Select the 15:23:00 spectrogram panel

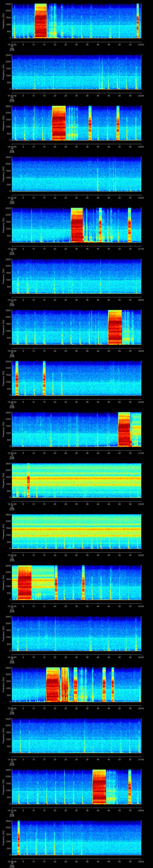77,72
